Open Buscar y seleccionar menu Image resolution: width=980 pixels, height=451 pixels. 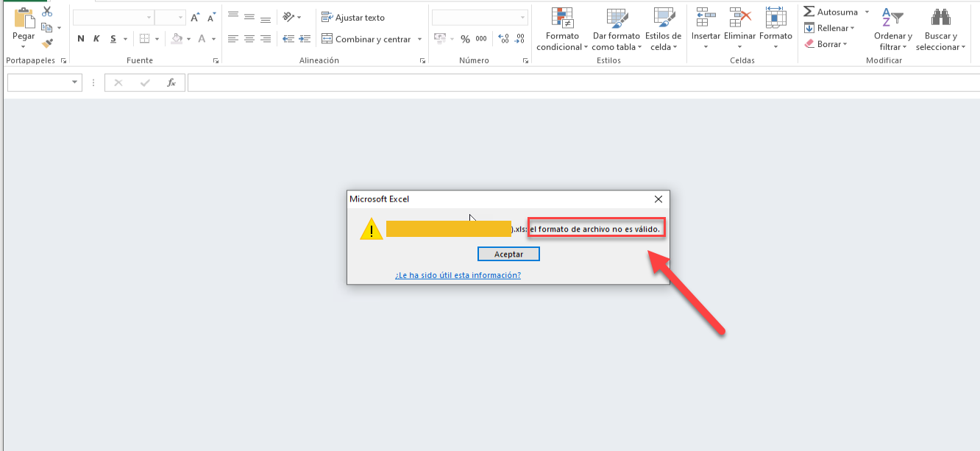(x=941, y=30)
